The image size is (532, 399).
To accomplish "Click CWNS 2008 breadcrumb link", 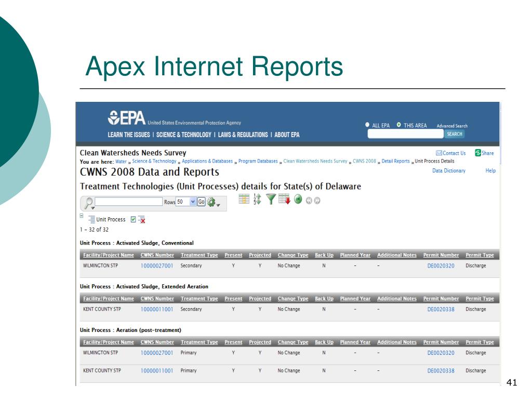I will [x=364, y=161].
